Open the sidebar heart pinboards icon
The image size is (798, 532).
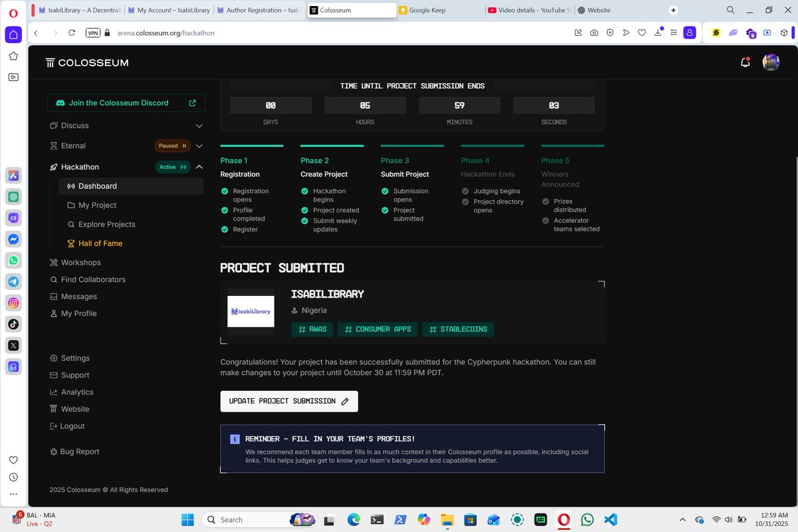pyautogui.click(x=13, y=460)
